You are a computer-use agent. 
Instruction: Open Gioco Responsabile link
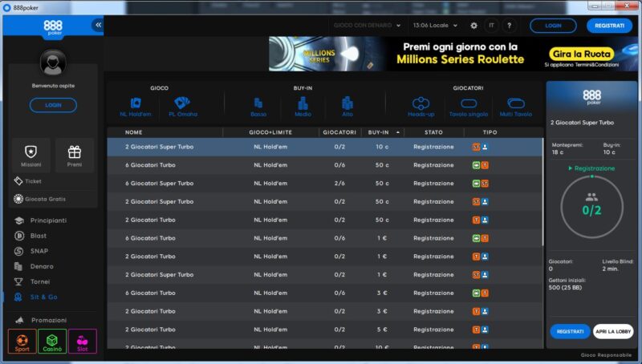click(x=606, y=355)
